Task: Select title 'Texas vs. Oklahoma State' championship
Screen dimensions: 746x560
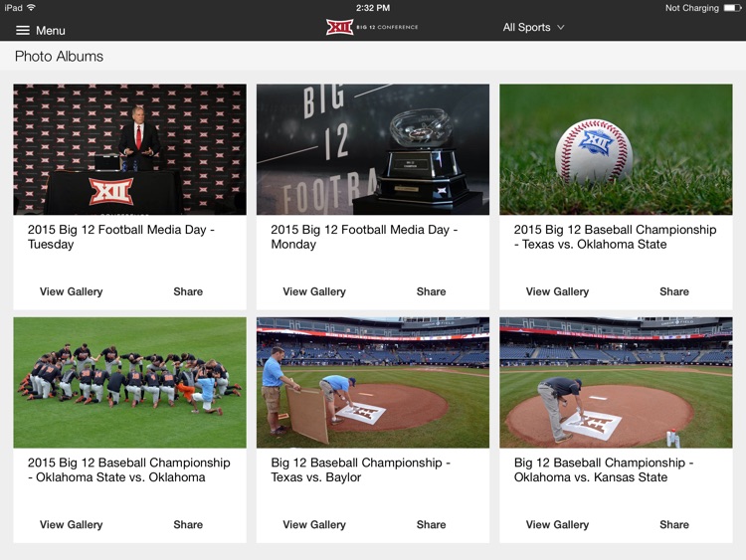Action: pyautogui.click(x=615, y=237)
